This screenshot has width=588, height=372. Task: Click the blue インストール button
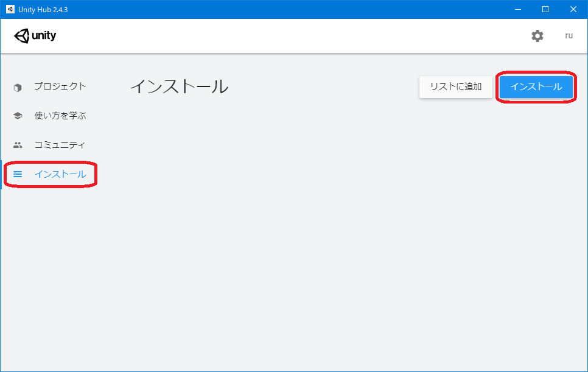click(x=536, y=86)
